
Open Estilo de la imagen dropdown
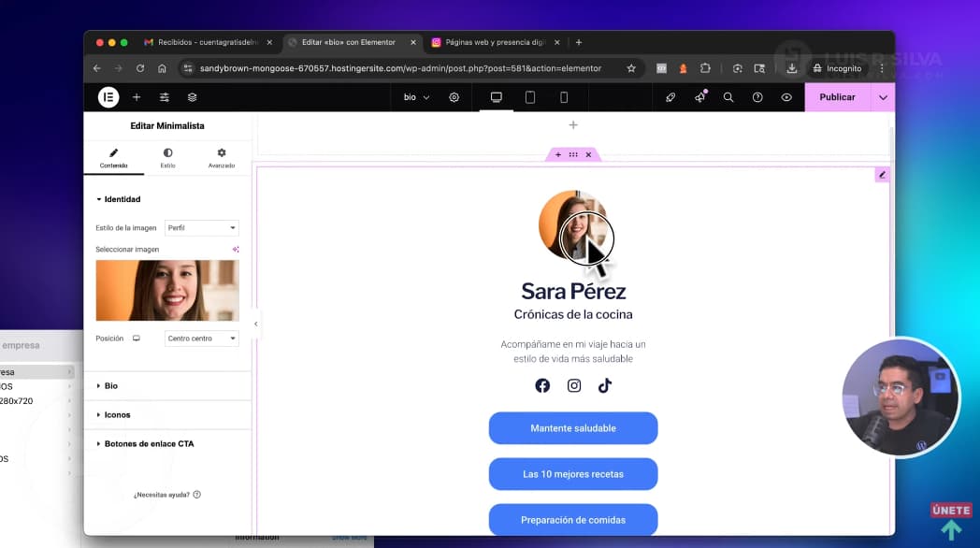click(x=201, y=228)
